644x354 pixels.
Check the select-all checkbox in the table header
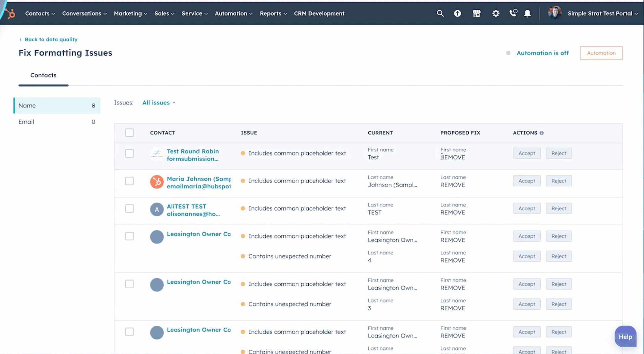coord(129,133)
